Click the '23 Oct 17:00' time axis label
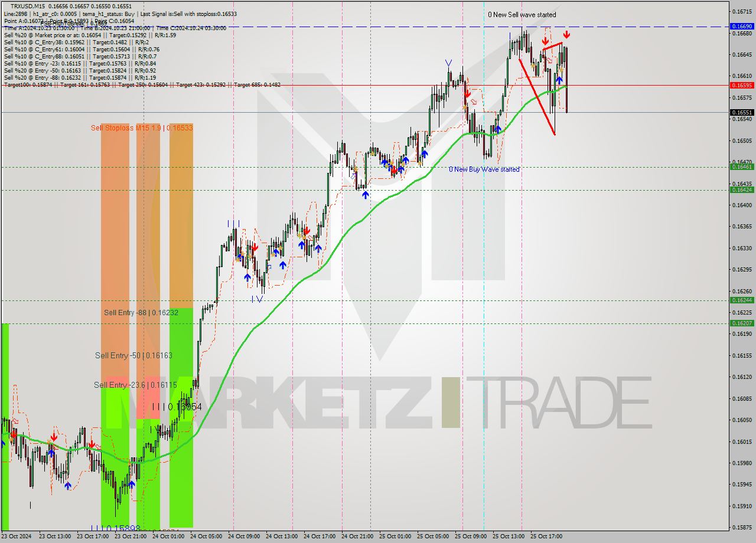 (x=93, y=537)
